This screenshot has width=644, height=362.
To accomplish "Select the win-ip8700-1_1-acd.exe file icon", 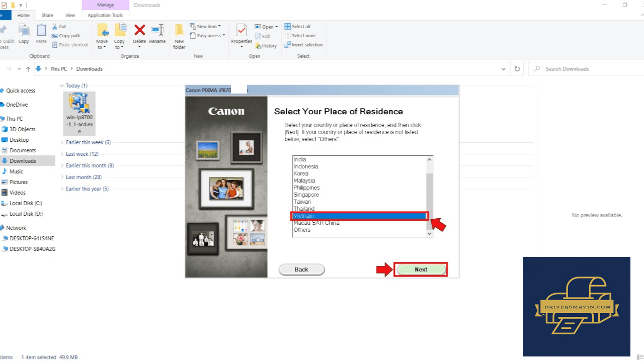I will point(79,114).
